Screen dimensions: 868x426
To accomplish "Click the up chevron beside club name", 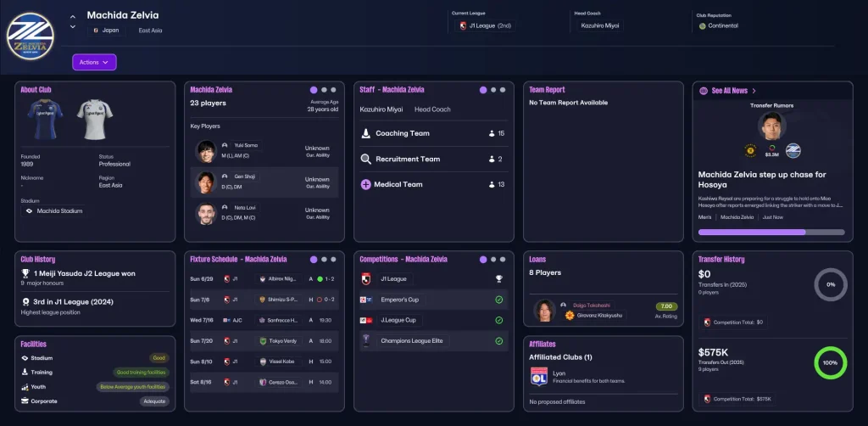I will [x=73, y=16].
